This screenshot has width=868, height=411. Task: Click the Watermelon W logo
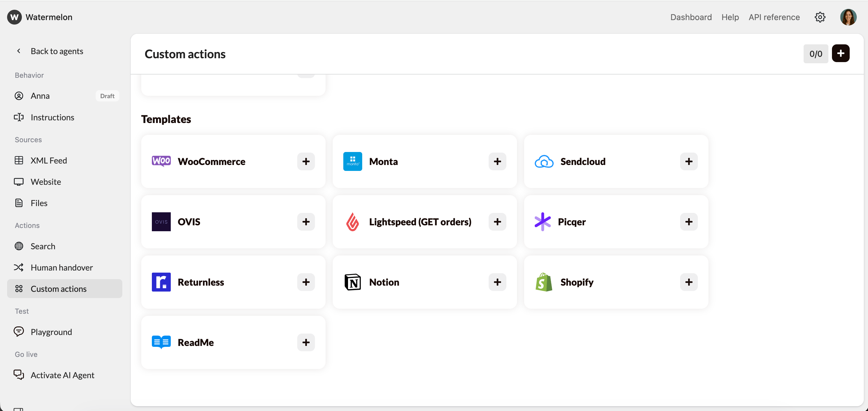pyautogui.click(x=14, y=17)
